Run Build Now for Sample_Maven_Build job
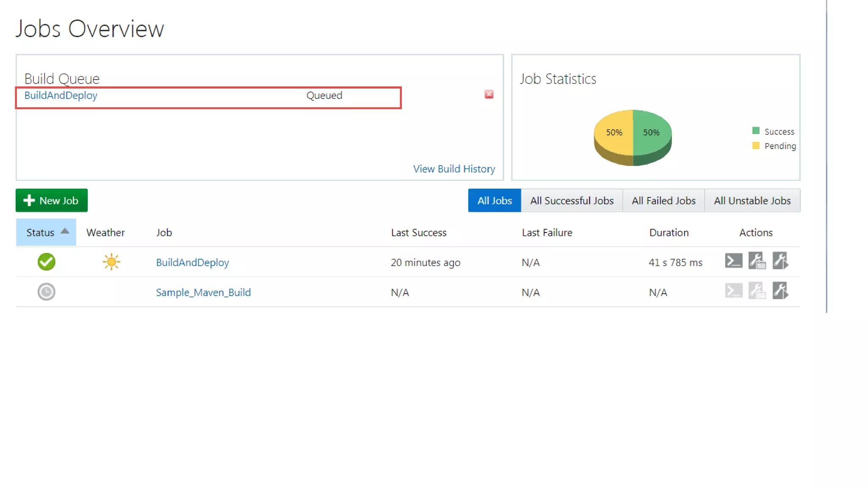 tap(780, 291)
